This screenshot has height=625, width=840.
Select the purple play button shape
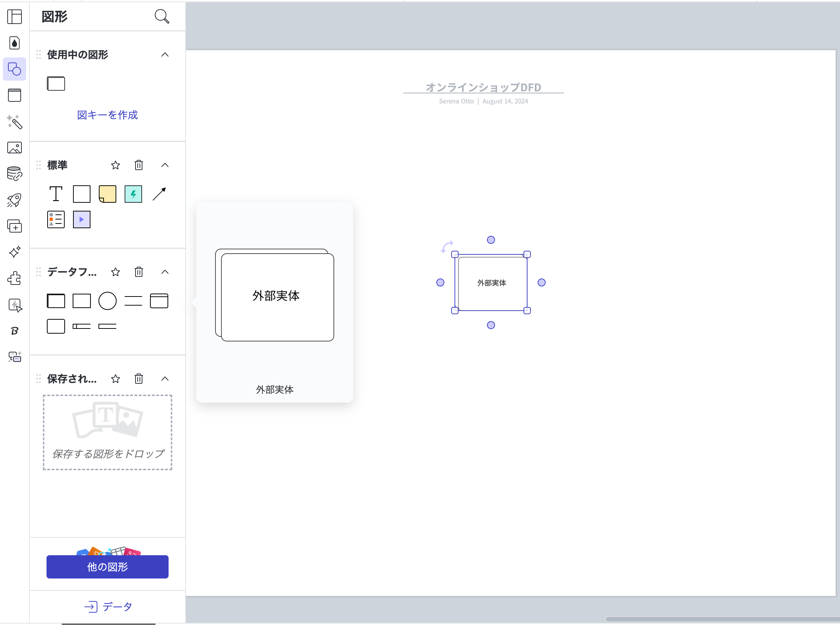82,219
